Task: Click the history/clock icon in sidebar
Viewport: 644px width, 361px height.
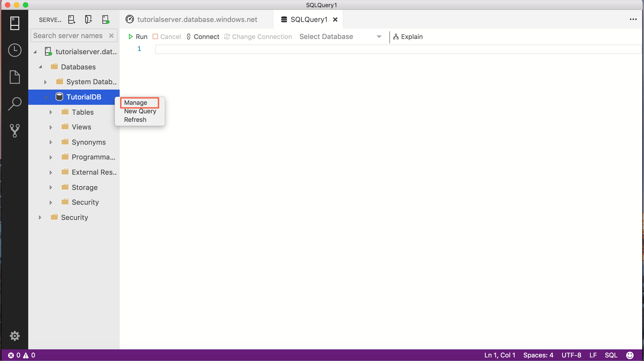Action: [x=15, y=50]
